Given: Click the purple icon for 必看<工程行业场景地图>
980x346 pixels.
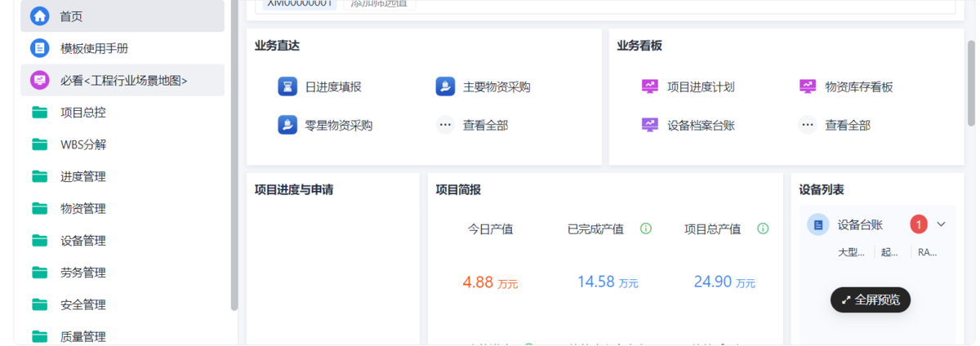Looking at the screenshot, I should (x=40, y=80).
